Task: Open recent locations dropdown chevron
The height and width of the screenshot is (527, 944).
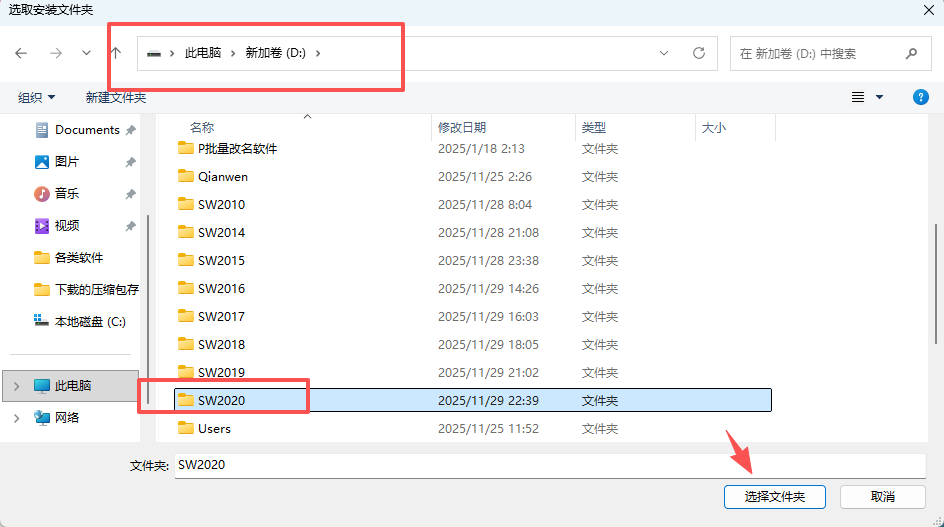Action: pyautogui.click(x=86, y=53)
